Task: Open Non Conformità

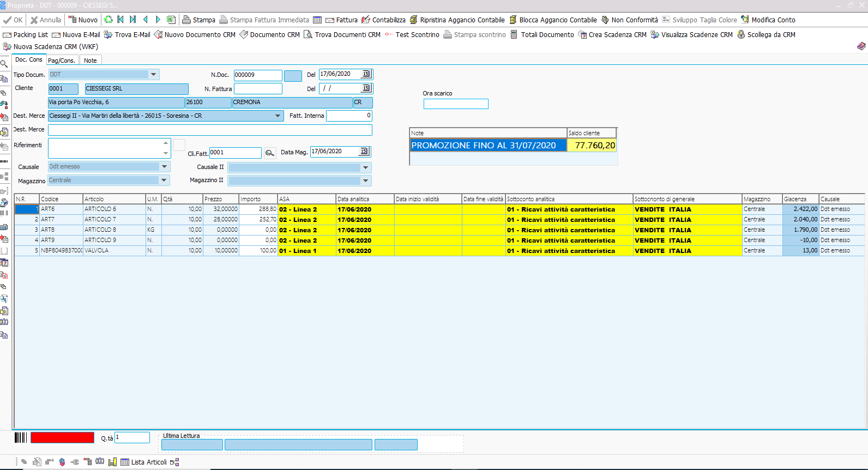Action: (x=630, y=20)
